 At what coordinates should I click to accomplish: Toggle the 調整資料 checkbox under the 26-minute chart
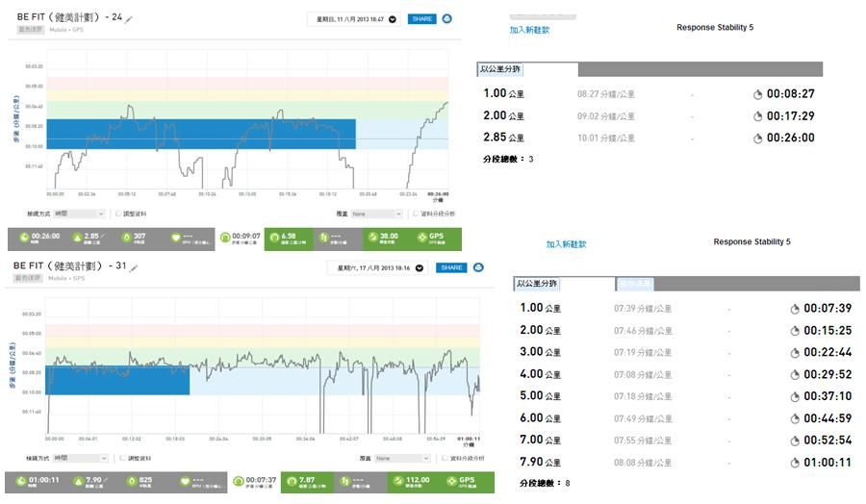click(x=118, y=214)
